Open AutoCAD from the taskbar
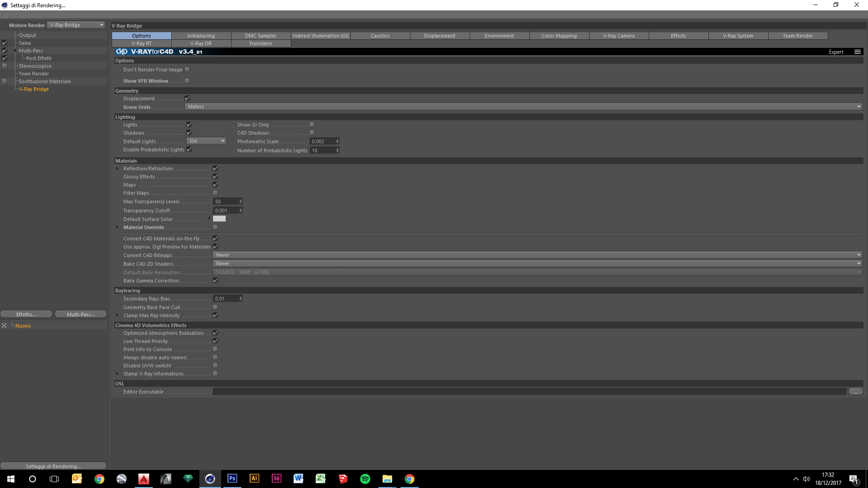 click(x=143, y=479)
